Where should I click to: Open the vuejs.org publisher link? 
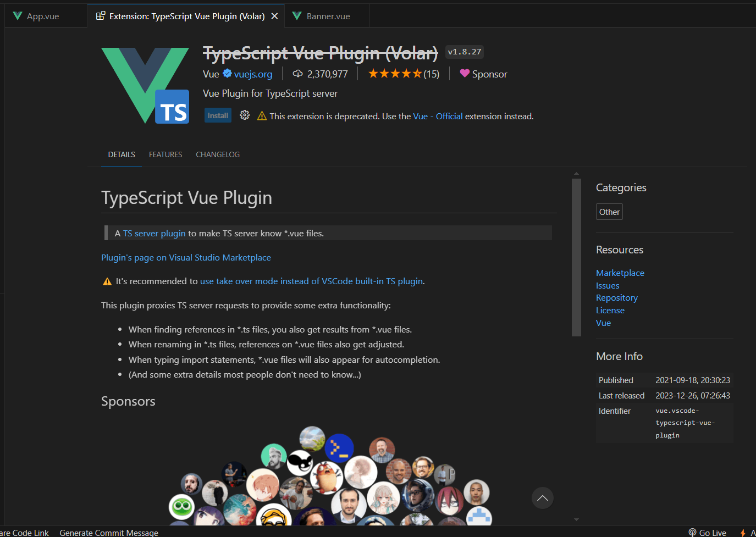pos(253,74)
